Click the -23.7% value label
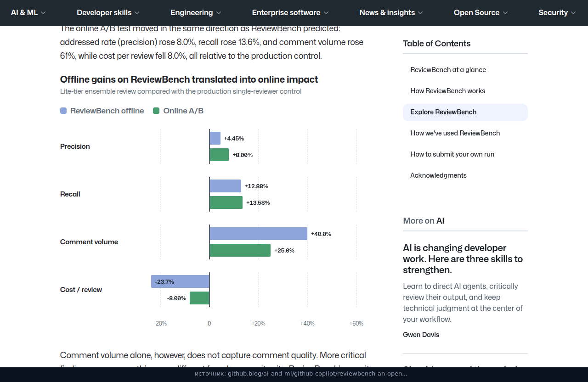 click(164, 281)
